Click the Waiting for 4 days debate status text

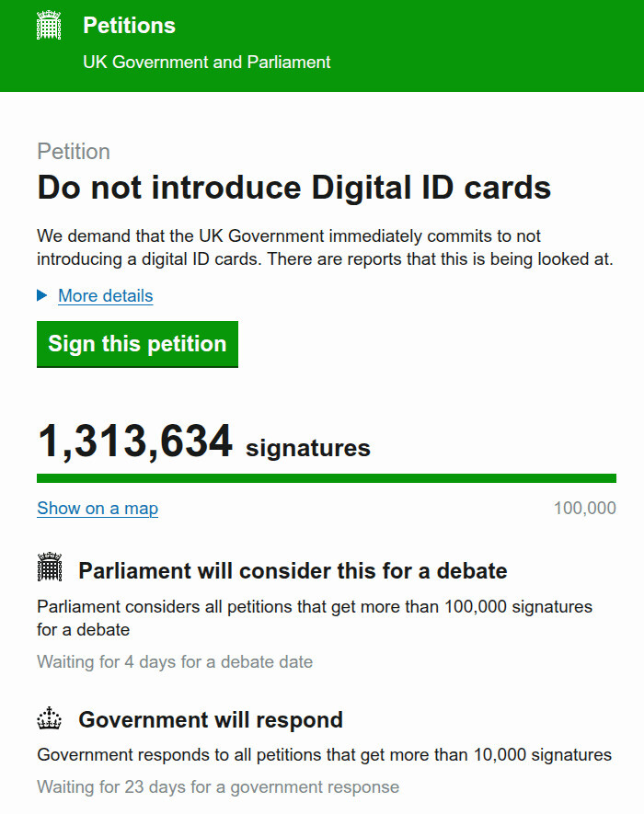point(175,662)
